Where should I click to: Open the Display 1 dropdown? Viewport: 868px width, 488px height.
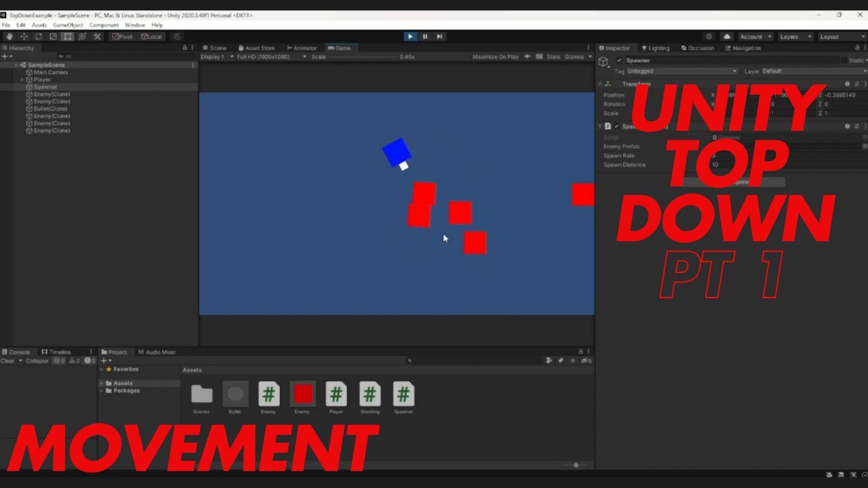(216, 57)
